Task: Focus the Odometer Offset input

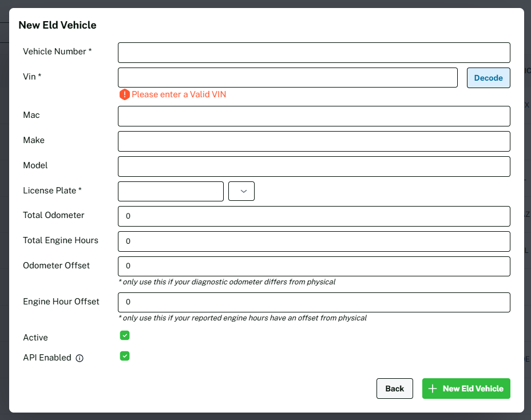Action: point(314,267)
